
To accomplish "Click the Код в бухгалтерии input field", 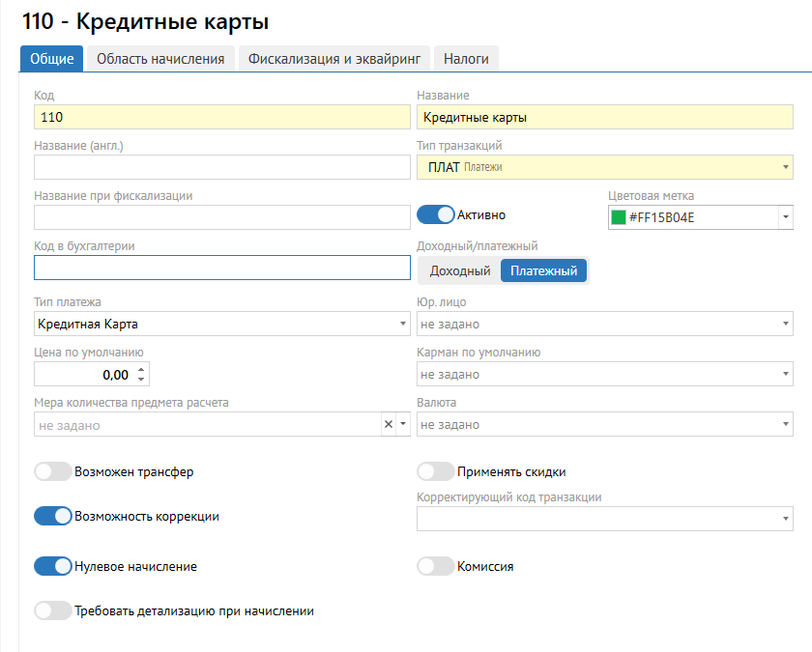I will point(221,268).
